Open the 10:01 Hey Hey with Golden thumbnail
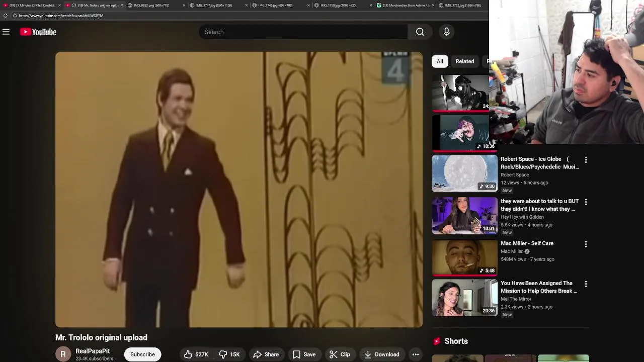Screen dimensions: 644x362 pos(464,216)
